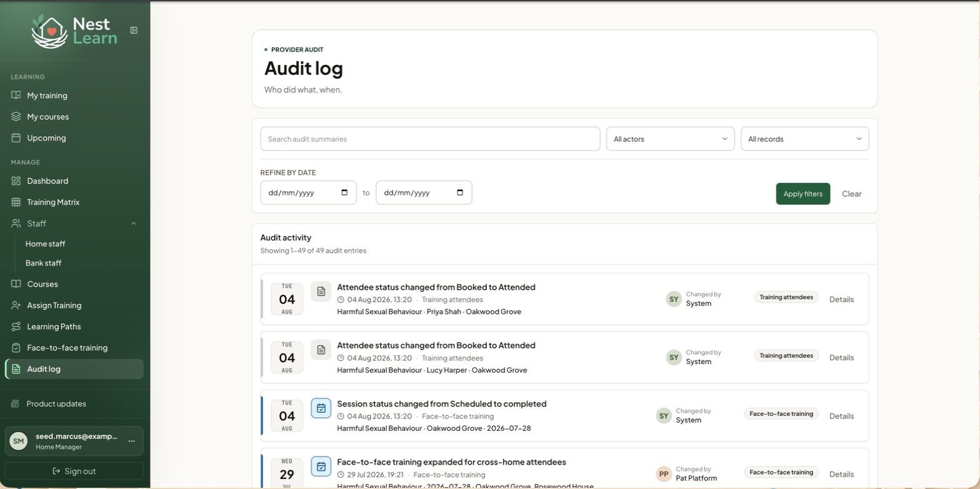Viewport: 980px width, 489px height.
Task: Open Details for cross-home attendees entry
Action: (x=841, y=474)
